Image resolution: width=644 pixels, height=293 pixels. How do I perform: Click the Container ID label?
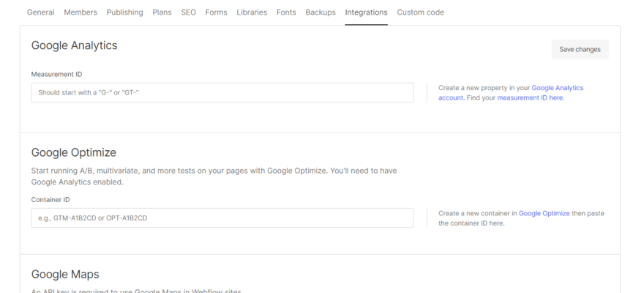pyautogui.click(x=50, y=200)
